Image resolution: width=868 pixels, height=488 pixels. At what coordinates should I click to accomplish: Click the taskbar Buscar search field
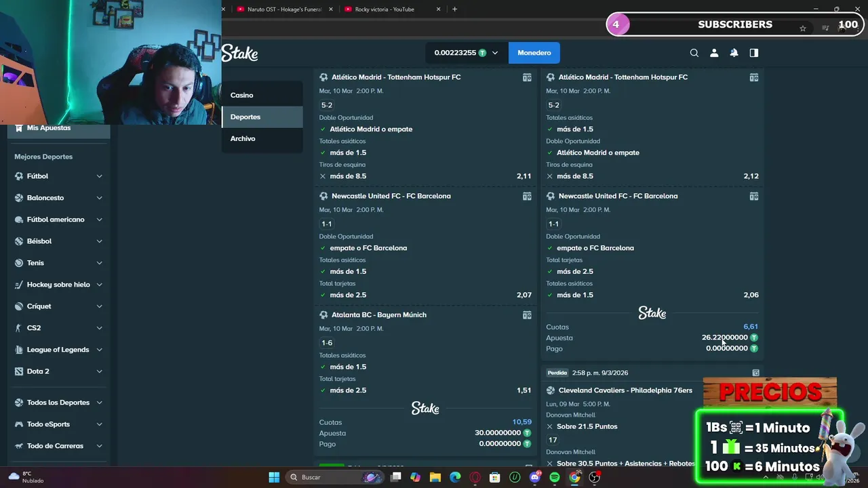[336, 477]
